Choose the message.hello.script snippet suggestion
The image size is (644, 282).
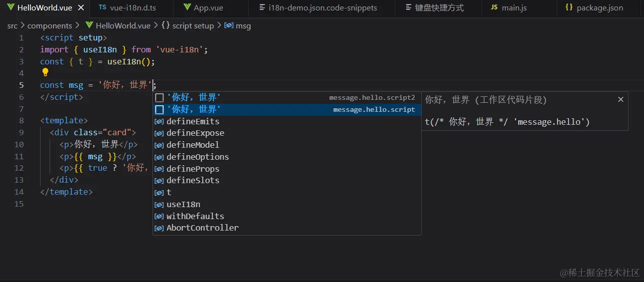[x=286, y=109]
